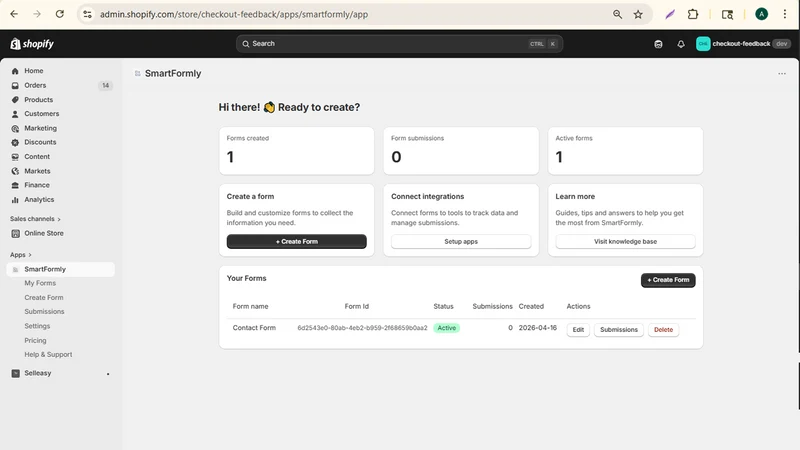Click the created date 2026-04-16
Screen dimensions: 800x450
click(x=538, y=328)
